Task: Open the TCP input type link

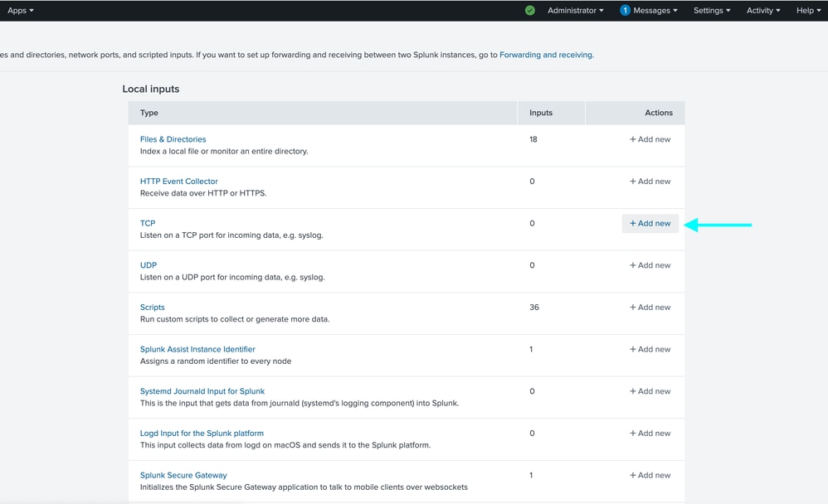Action: coord(148,223)
